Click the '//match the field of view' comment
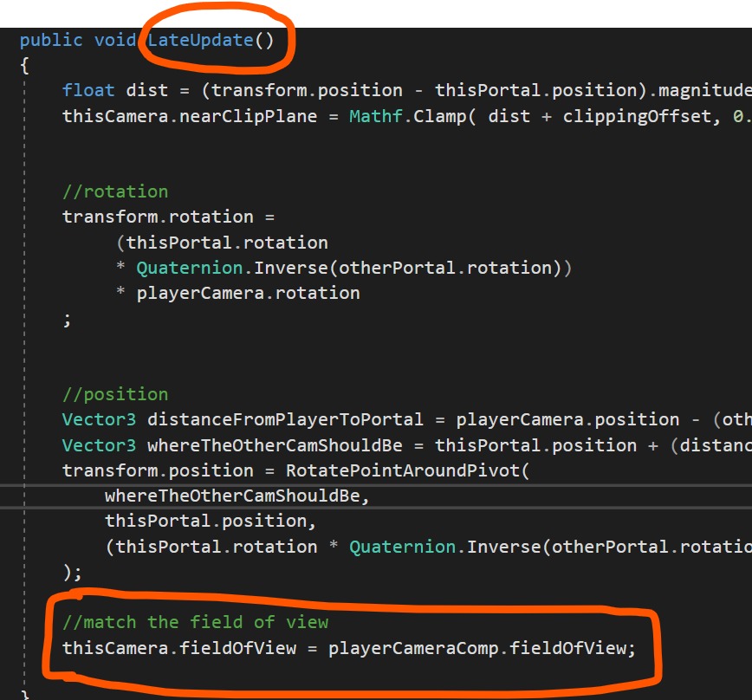752x700 pixels. coord(195,622)
